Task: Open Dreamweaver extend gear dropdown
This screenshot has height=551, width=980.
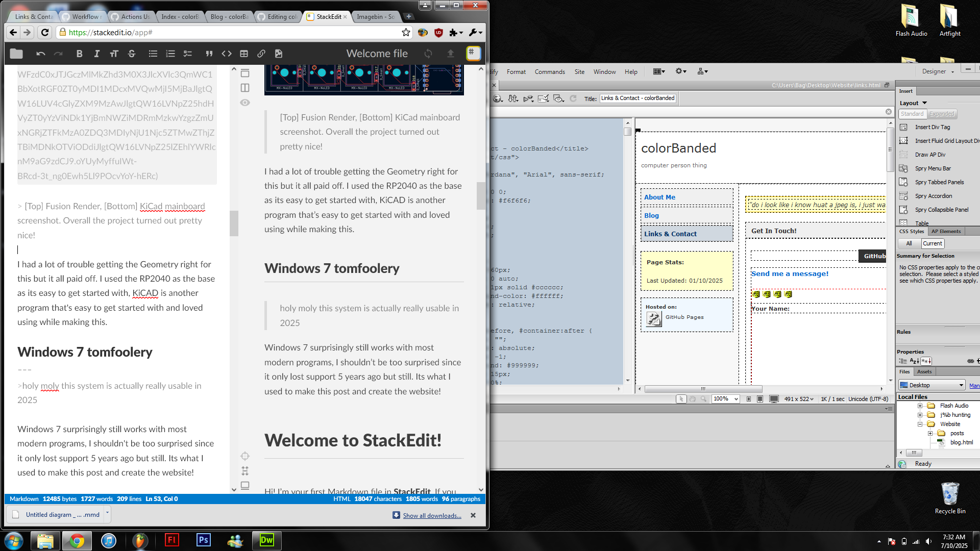Action: point(681,71)
